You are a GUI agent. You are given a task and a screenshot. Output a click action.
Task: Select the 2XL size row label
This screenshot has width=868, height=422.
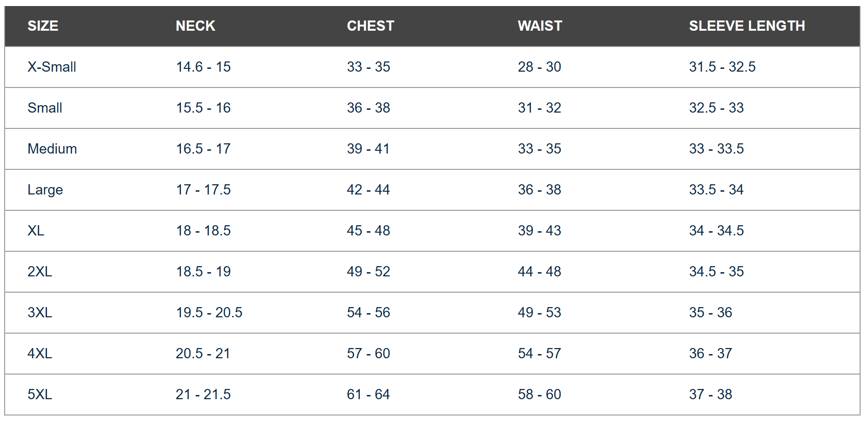pyautogui.click(x=40, y=272)
